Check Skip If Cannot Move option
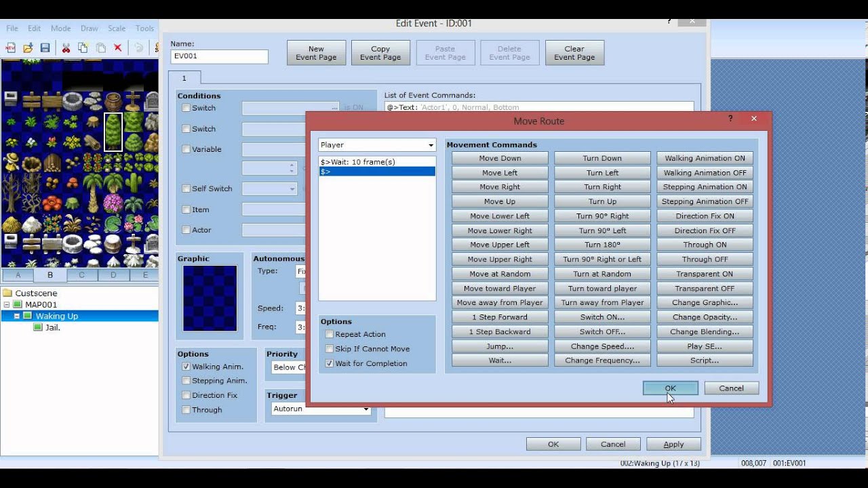Image resolution: width=868 pixels, height=488 pixels. 330,349
